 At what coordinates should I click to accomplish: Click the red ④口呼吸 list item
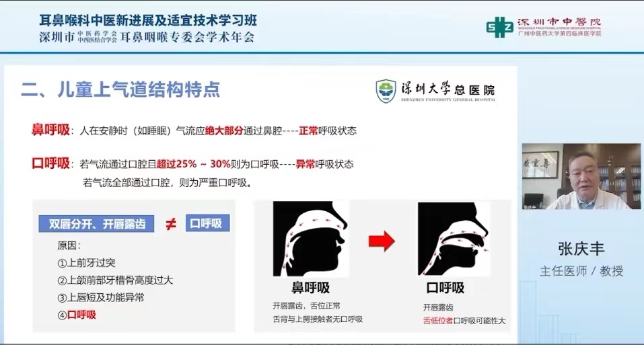(x=77, y=315)
